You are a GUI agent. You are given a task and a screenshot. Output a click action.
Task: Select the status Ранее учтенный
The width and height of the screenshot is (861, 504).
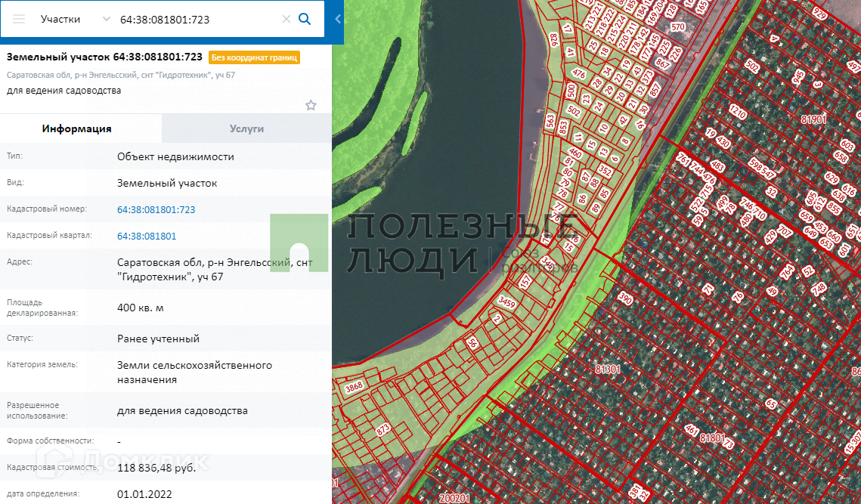coord(158,339)
